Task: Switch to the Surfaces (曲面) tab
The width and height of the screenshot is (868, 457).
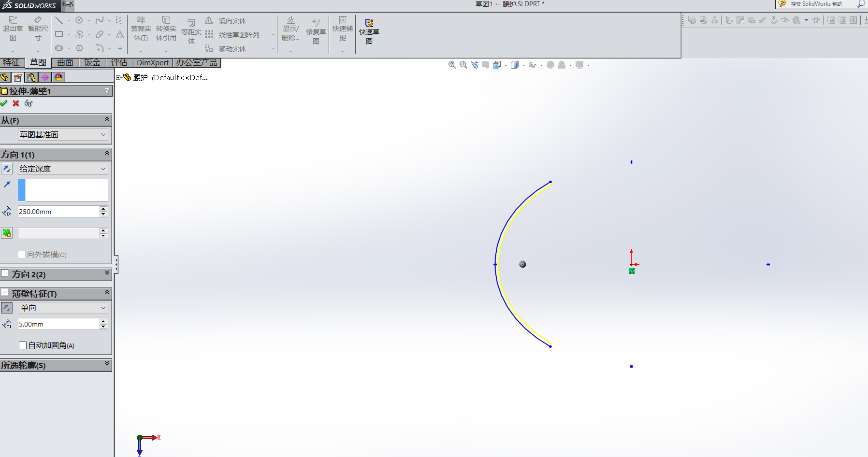Action: 65,63
